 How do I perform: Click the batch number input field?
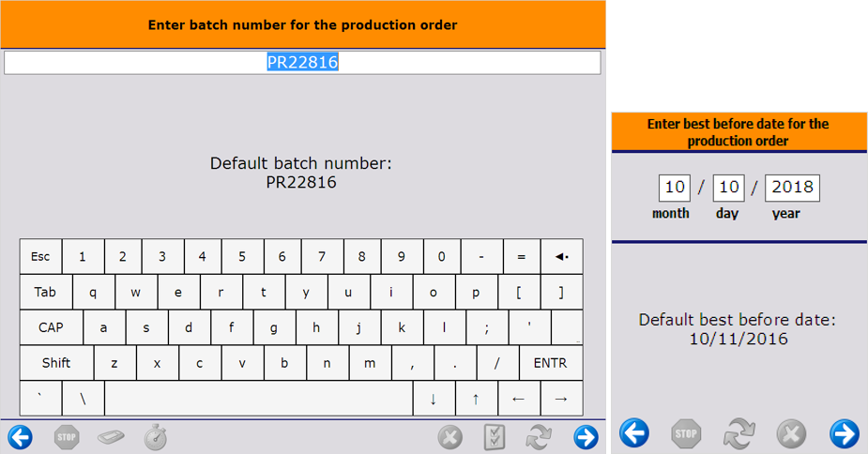click(x=302, y=63)
